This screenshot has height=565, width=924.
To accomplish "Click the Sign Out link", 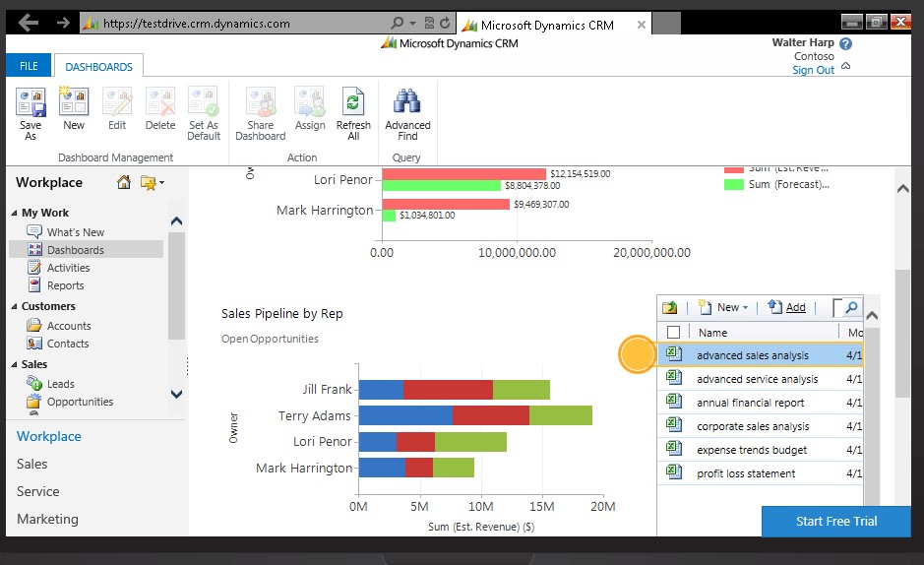I will click(x=813, y=70).
